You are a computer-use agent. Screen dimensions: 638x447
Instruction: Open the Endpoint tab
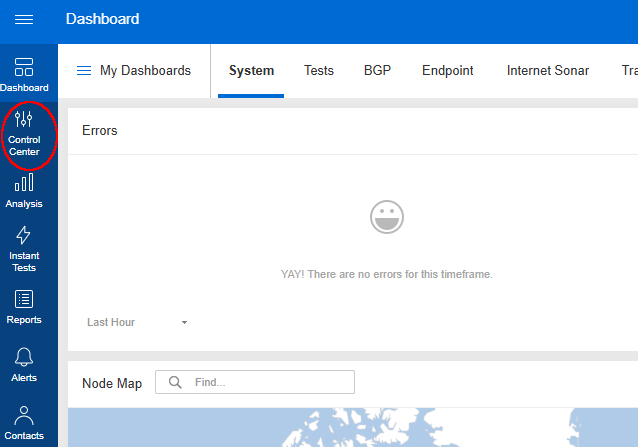(x=447, y=71)
